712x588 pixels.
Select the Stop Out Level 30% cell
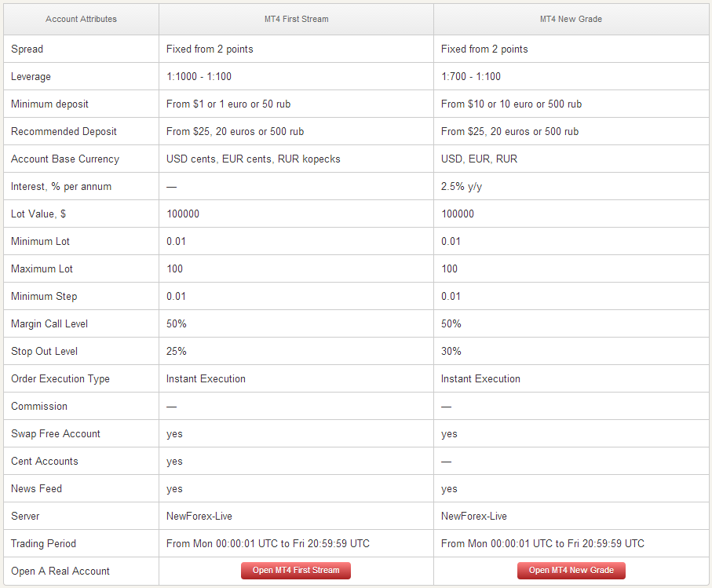tap(450, 351)
